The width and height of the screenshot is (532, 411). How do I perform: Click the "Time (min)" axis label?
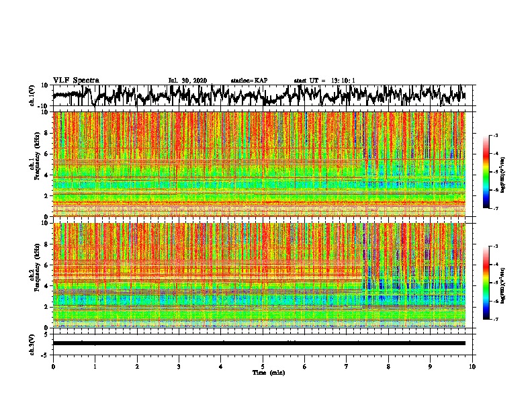pos(269,373)
